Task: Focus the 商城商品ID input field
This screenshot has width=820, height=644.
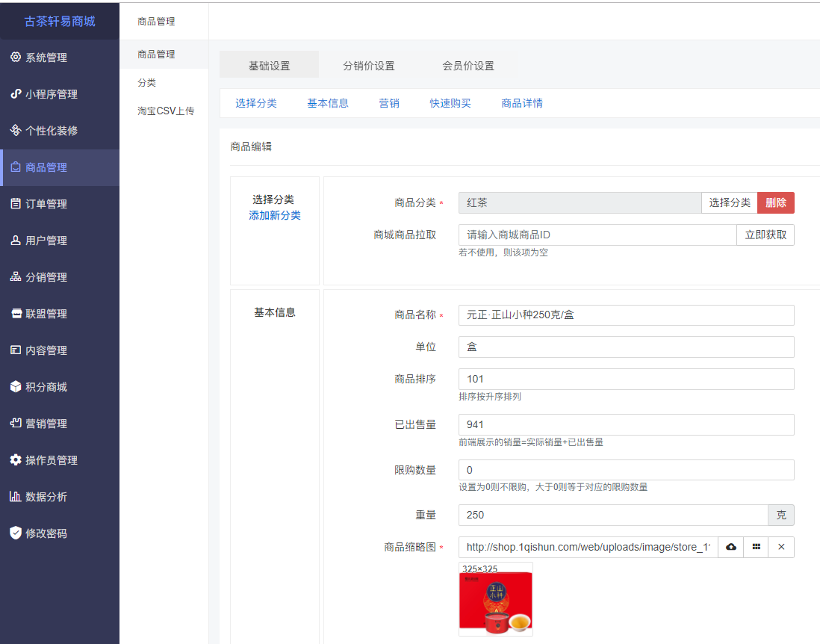Action: pyautogui.click(x=597, y=235)
